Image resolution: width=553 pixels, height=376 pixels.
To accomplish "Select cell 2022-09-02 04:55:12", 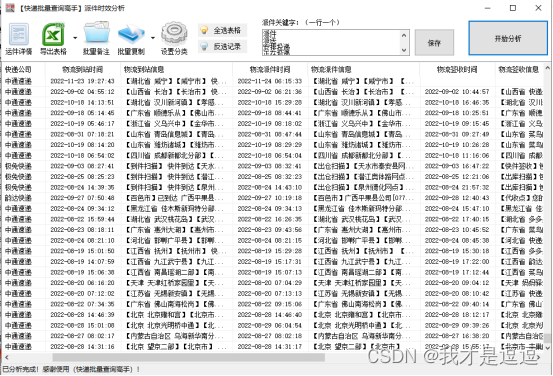I will click(83, 92).
